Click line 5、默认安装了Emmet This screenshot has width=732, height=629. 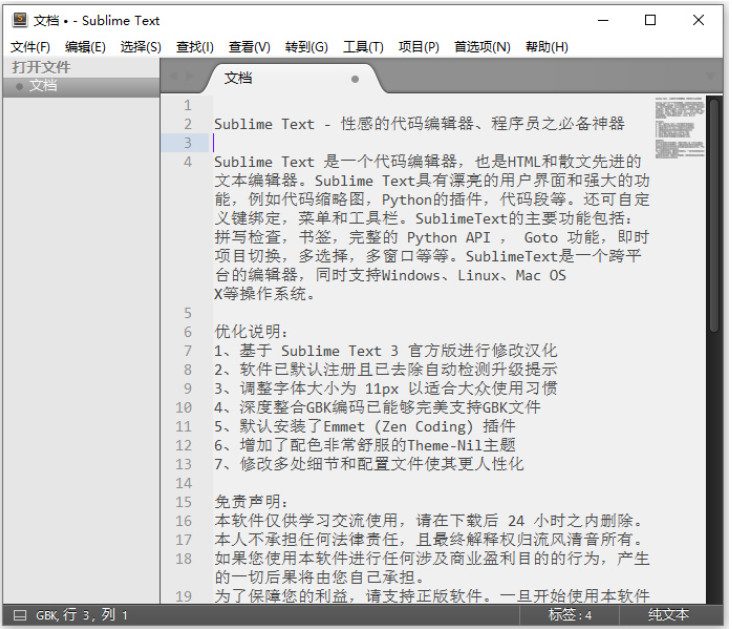[x=365, y=426]
